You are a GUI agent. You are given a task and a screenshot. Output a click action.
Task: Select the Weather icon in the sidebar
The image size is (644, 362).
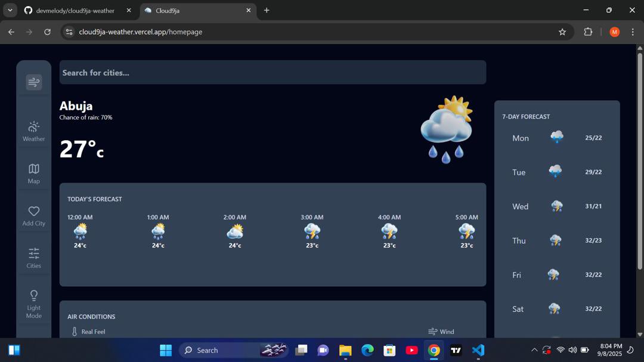[x=33, y=127]
